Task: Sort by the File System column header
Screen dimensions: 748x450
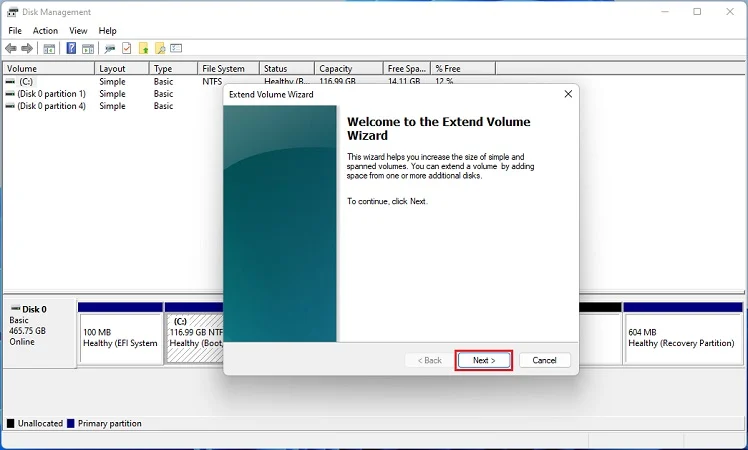Action: click(x=229, y=69)
